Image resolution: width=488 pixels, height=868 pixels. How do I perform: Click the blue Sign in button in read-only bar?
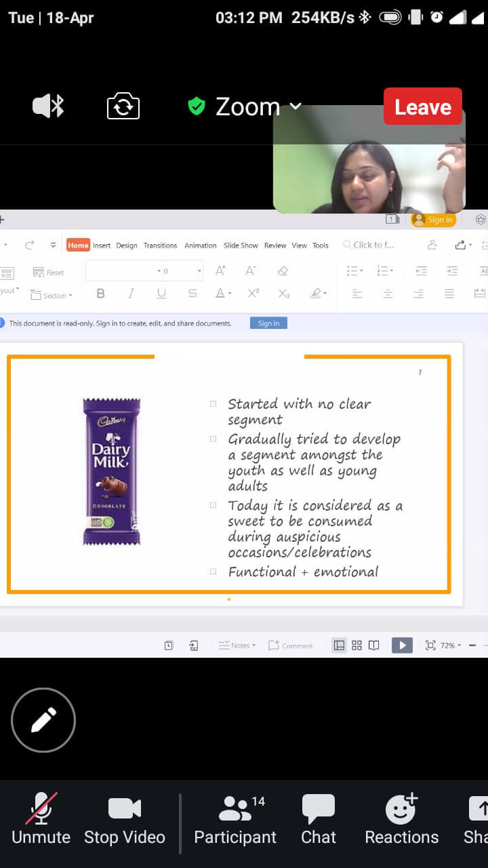click(x=268, y=323)
